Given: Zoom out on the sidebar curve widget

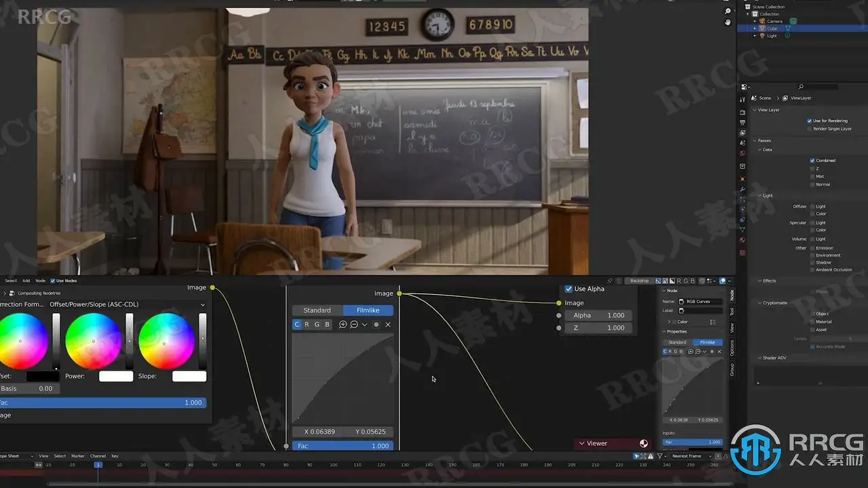Looking at the screenshot, I should coord(698,351).
